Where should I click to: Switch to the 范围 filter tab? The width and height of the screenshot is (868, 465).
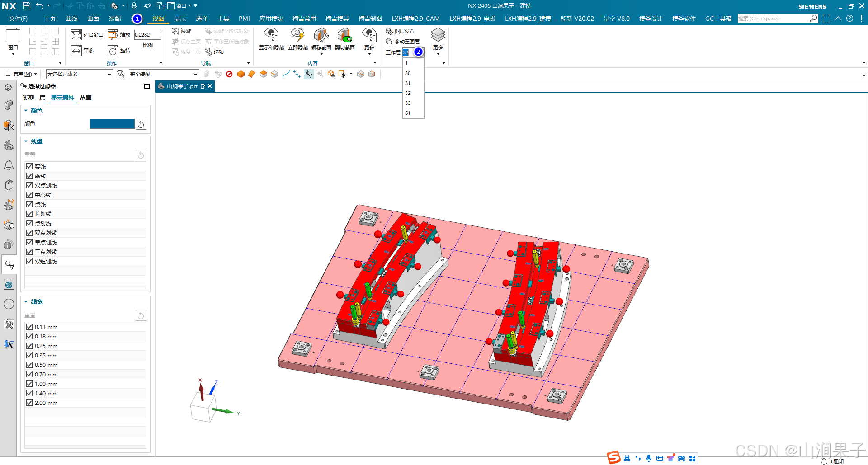pyautogui.click(x=85, y=98)
